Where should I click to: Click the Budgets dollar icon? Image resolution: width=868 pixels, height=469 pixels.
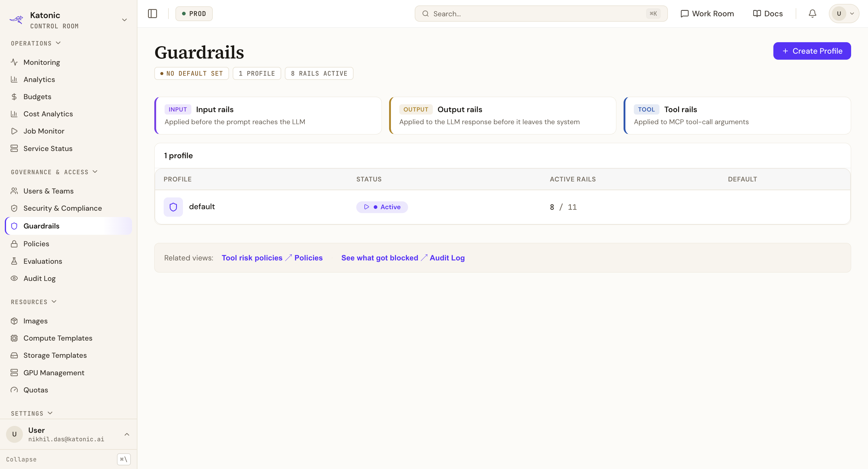[x=14, y=97]
